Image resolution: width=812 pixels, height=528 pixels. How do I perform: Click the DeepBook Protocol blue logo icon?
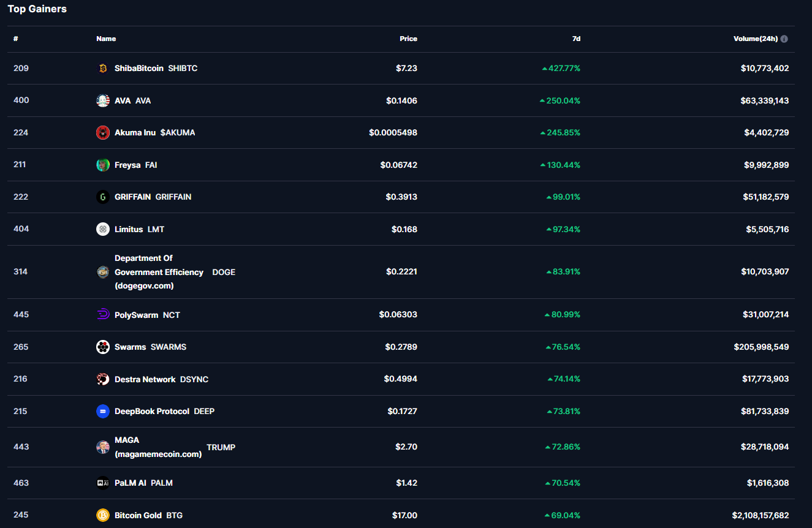(x=103, y=411)
